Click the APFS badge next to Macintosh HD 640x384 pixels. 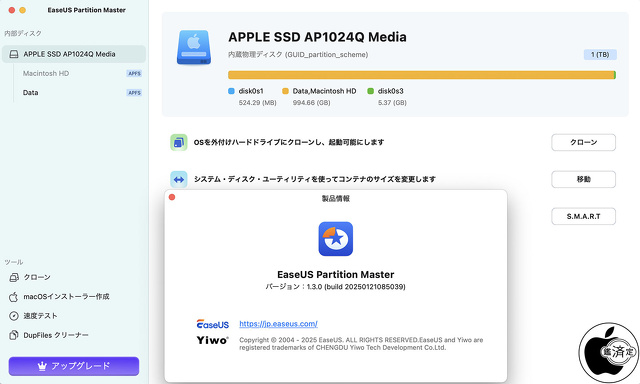(134, 73)
